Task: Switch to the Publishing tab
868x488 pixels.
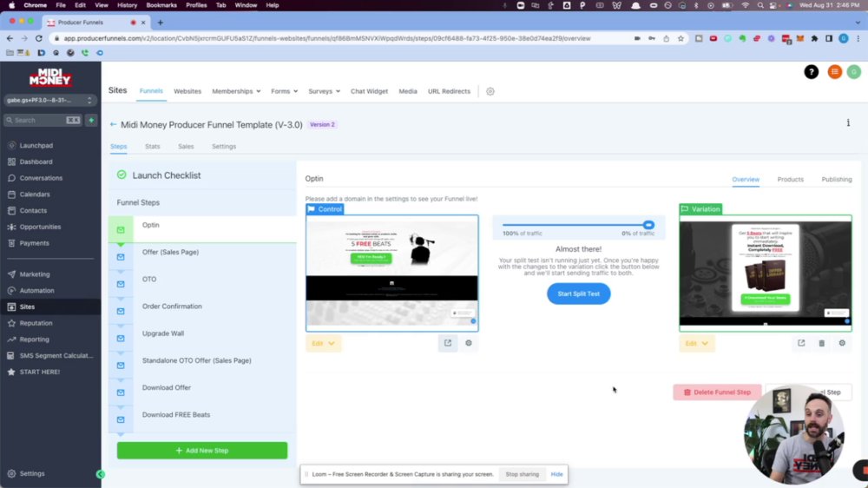Action: coord(837,180)
